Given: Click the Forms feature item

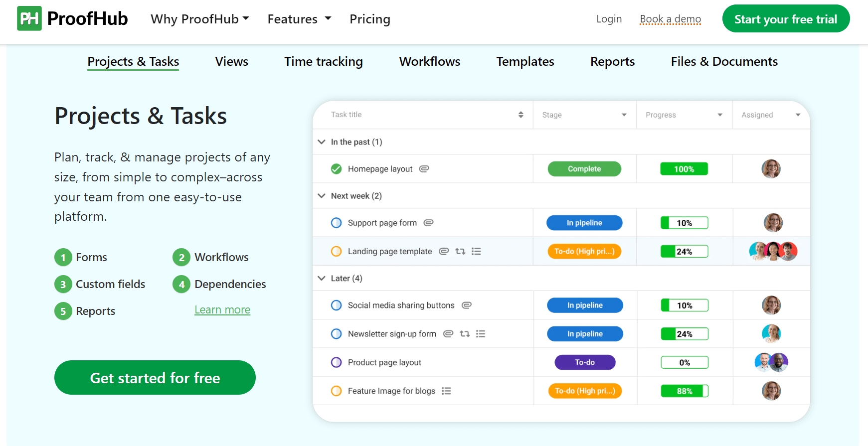Looking at the screenshot, I should tap(81, 257).
